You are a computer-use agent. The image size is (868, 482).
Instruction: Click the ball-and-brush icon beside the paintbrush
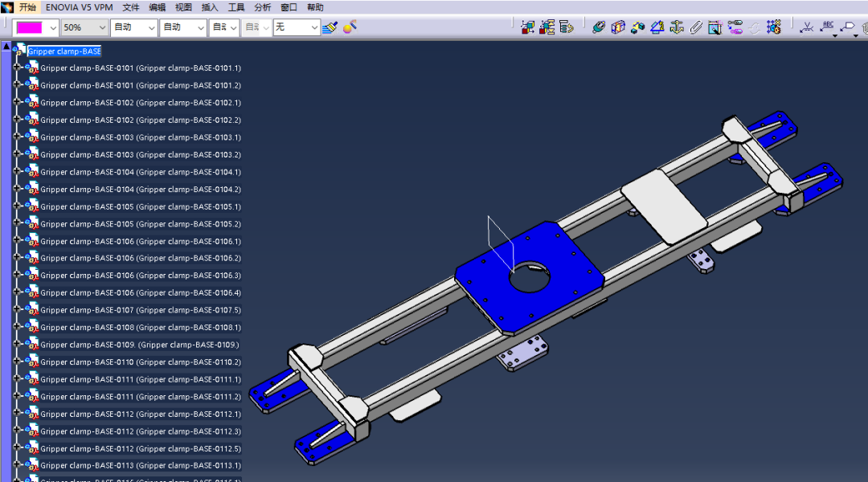[x=350, y=27]
